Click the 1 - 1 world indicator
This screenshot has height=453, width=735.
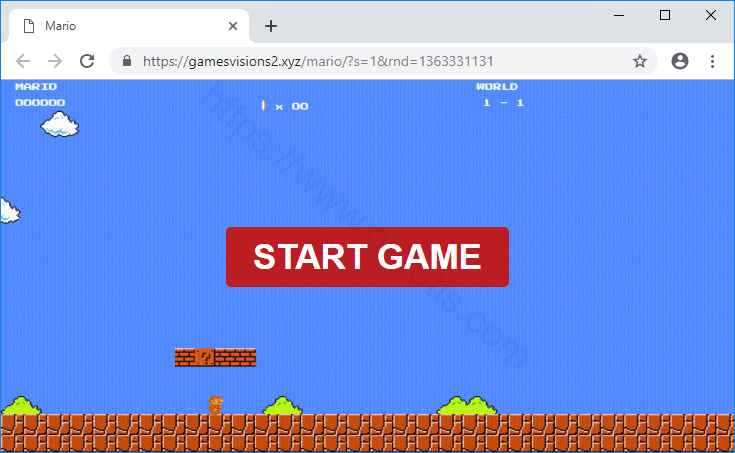coord(503,103)
